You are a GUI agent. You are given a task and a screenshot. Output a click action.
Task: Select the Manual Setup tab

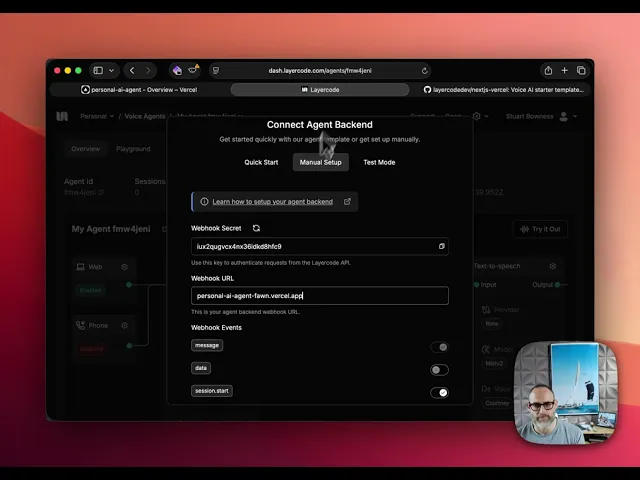[320, 162]
